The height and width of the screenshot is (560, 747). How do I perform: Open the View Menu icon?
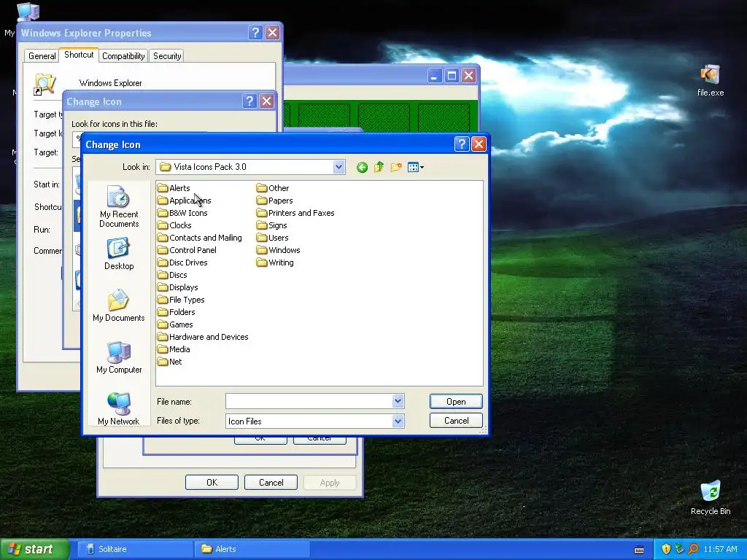[x=415, y=167]
